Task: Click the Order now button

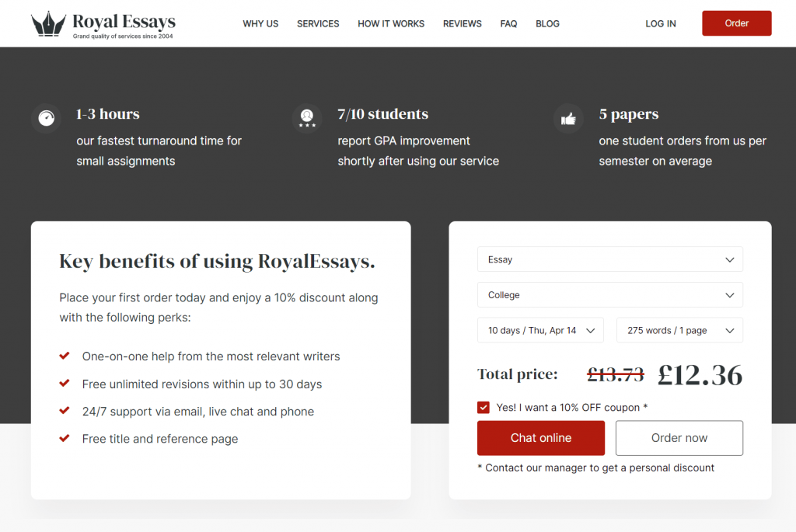Action: click(x=679, y=438)
